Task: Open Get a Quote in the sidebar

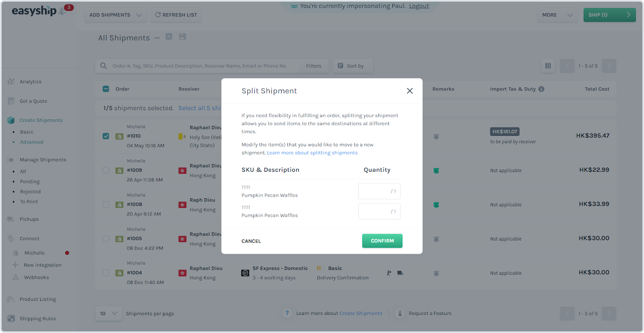Action: [x=33, y=101]
